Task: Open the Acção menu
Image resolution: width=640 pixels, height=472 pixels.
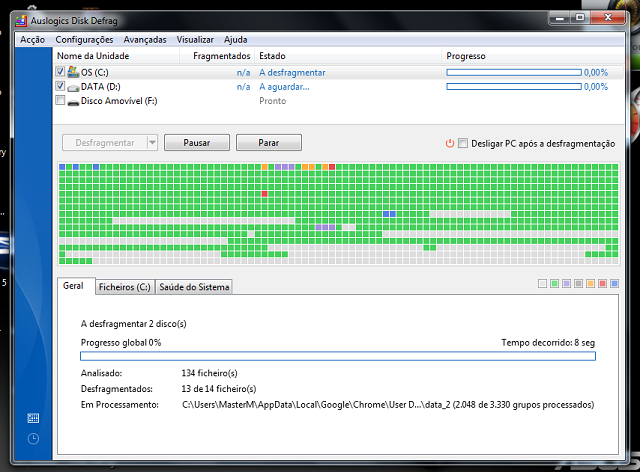Action: pos(33,40)
